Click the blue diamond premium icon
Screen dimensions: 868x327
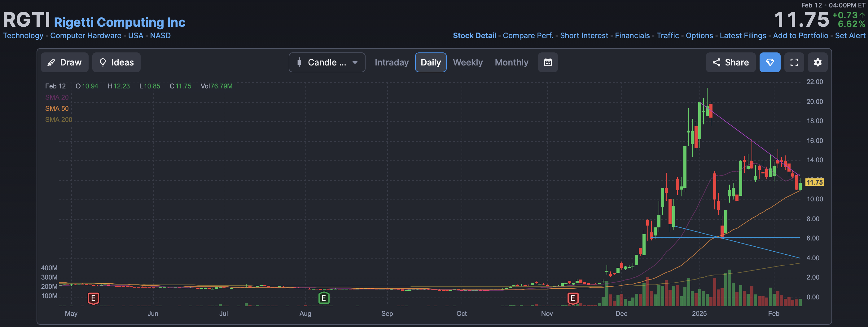[770, 62]
